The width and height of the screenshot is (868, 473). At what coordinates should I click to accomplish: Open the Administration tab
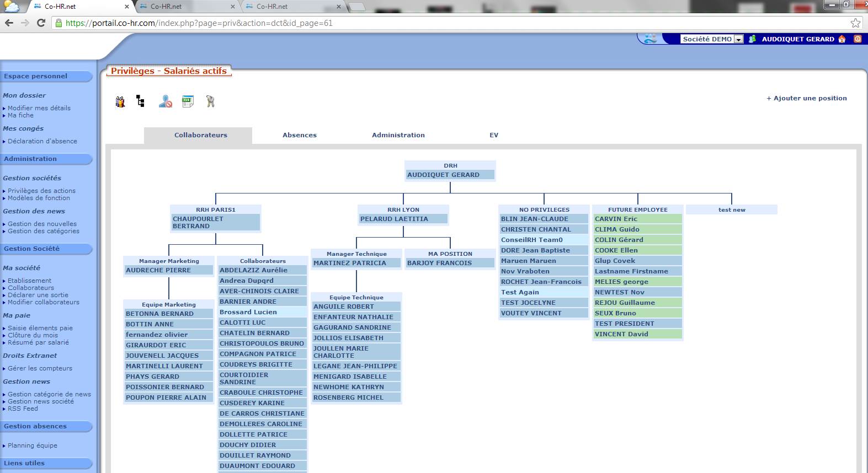coord(398,135)
